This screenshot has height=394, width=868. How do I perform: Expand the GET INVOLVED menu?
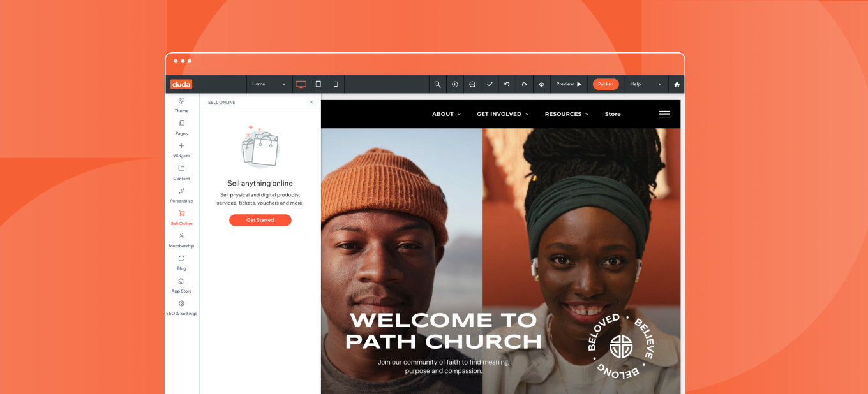tap(503, 114)
